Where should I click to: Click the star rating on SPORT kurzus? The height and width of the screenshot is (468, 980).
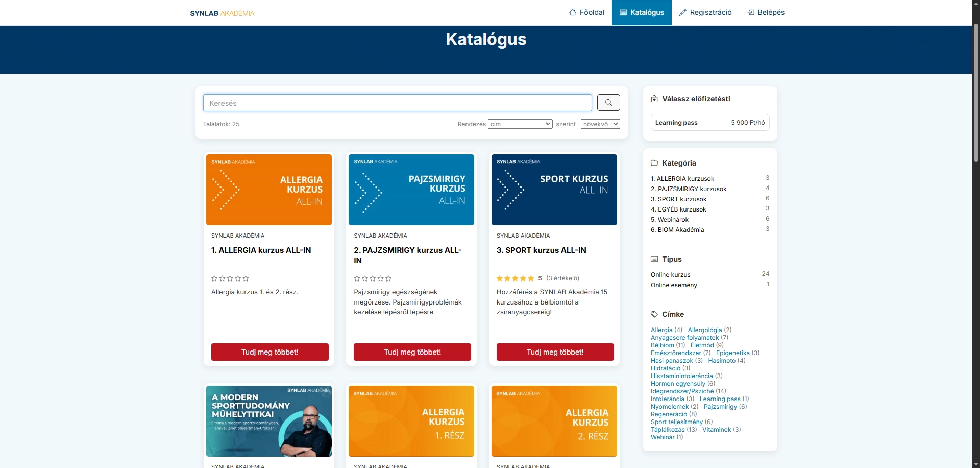click(515, 278)
